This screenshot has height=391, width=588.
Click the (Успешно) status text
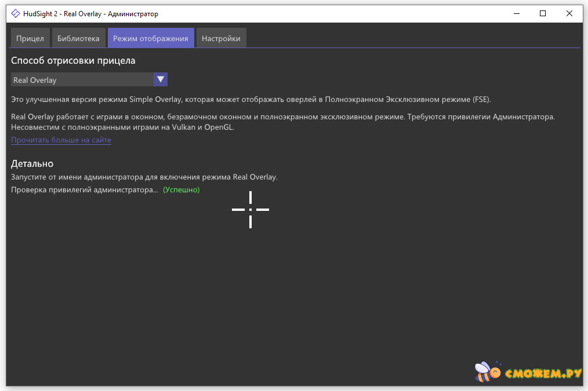181,189
